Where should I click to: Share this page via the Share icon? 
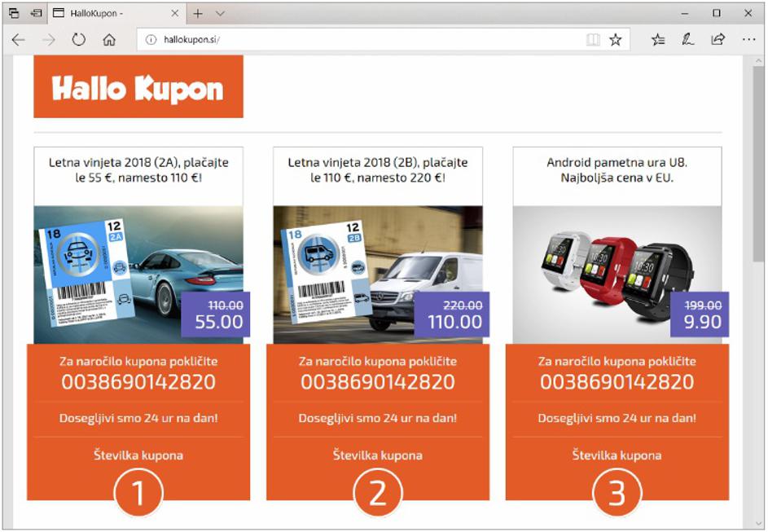point(718,39)
